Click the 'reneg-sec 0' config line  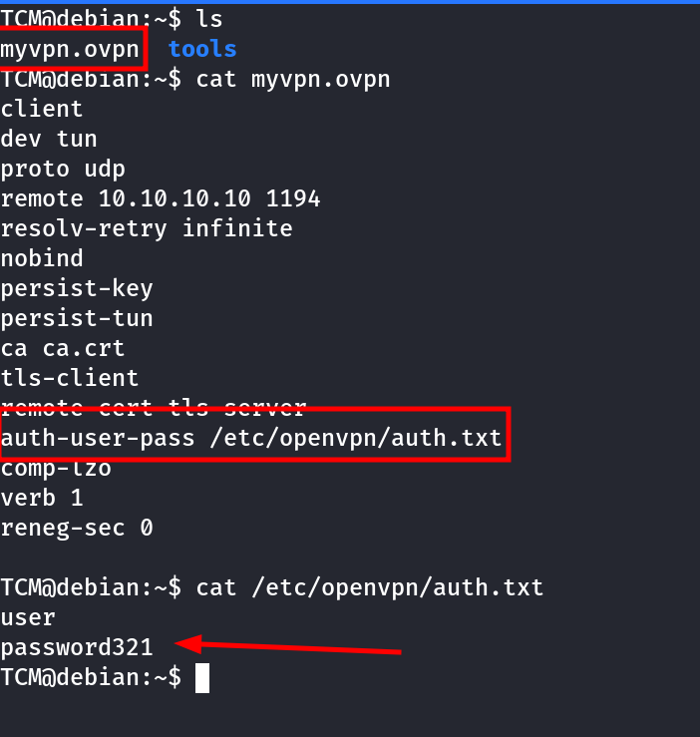coord(77,528)
